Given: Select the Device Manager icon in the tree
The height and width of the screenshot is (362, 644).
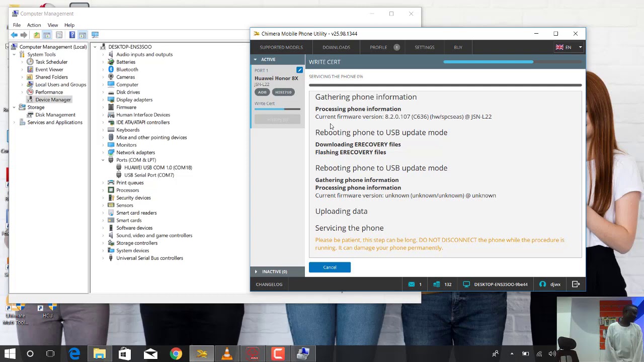Looking at the screenshot, I should (x=30, y=100).
